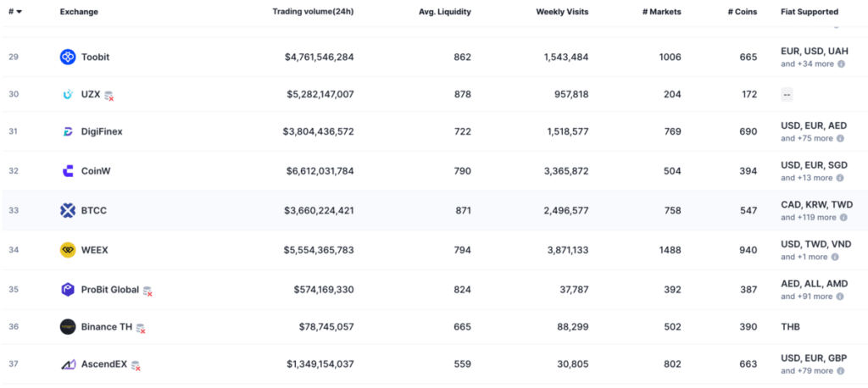Sort by rank number column arrow
Screen dimensions: 868x388
tap(19, 13)
